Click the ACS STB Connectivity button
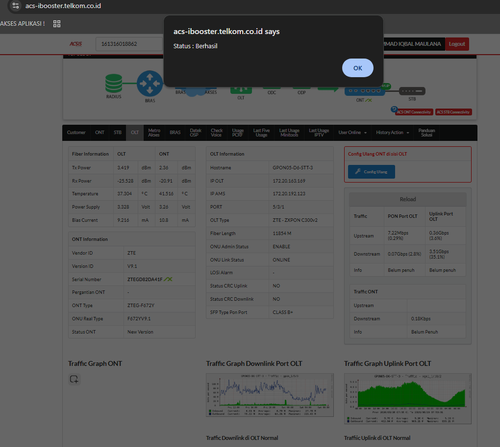This screenshot has width=500, height=447. [x=453, y=112]
